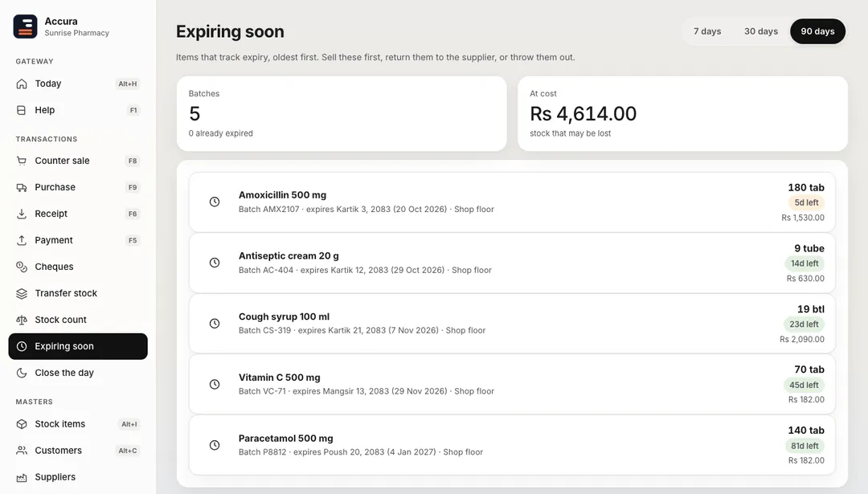
Task: Click the Stock items box icon
Action: click(x=22, y=424)
